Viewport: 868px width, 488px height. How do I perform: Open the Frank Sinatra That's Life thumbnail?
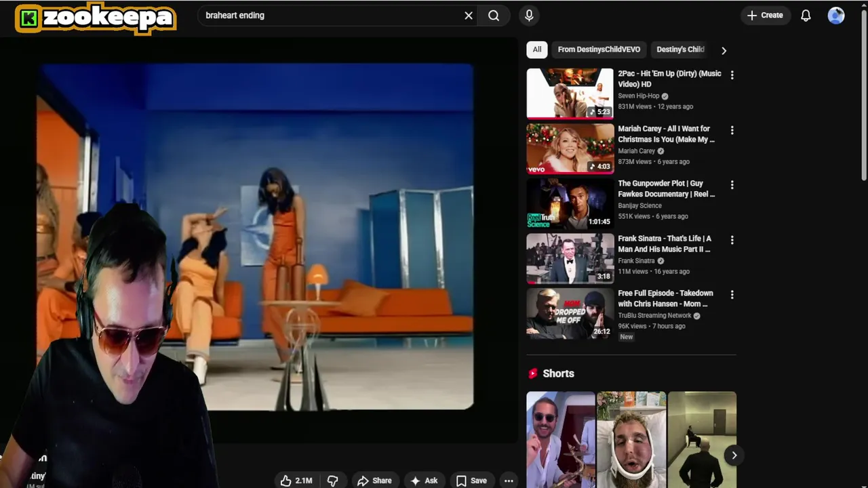tap(570, 258)
